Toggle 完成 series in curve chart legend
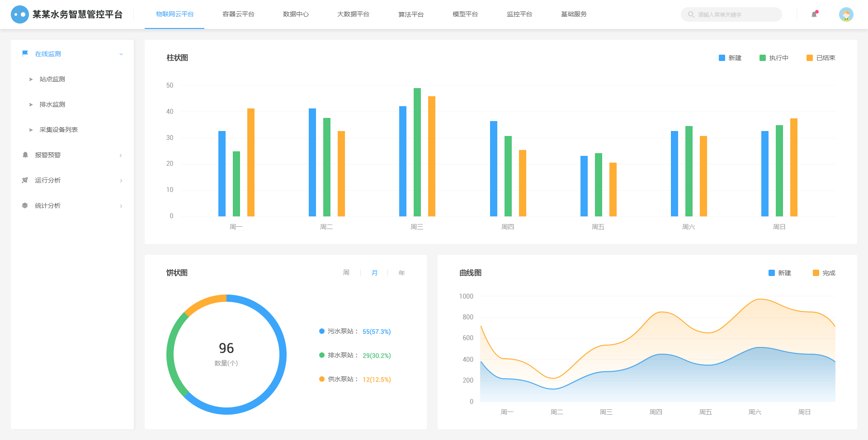 (x=824, y=273)
